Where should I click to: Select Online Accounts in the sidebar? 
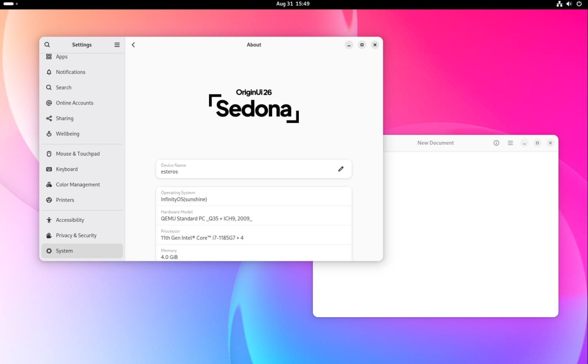coord(82,103)
